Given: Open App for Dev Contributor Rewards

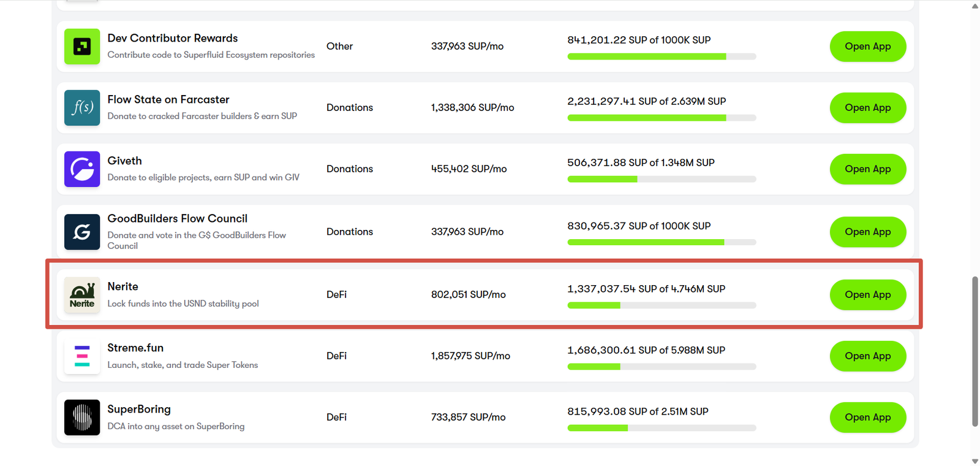Looking at the screenshot, I should [867, 47].
